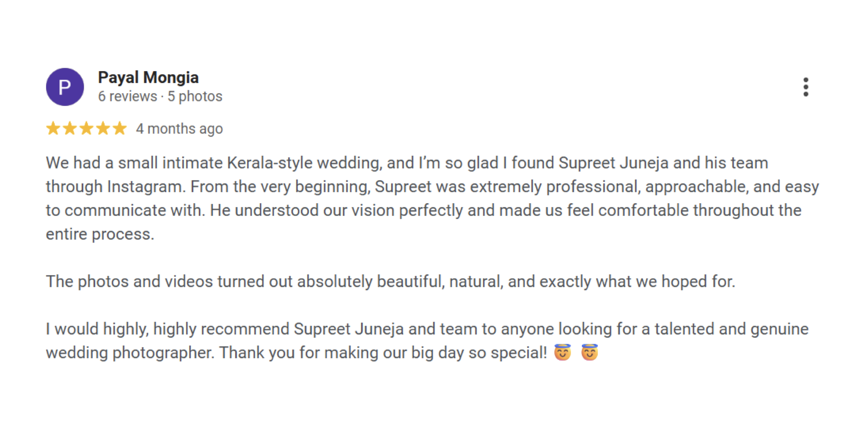Image resolution: width=868 pixels, height=431 pixels.
Task: Click the third gold rating star
Action: [87, 128]
